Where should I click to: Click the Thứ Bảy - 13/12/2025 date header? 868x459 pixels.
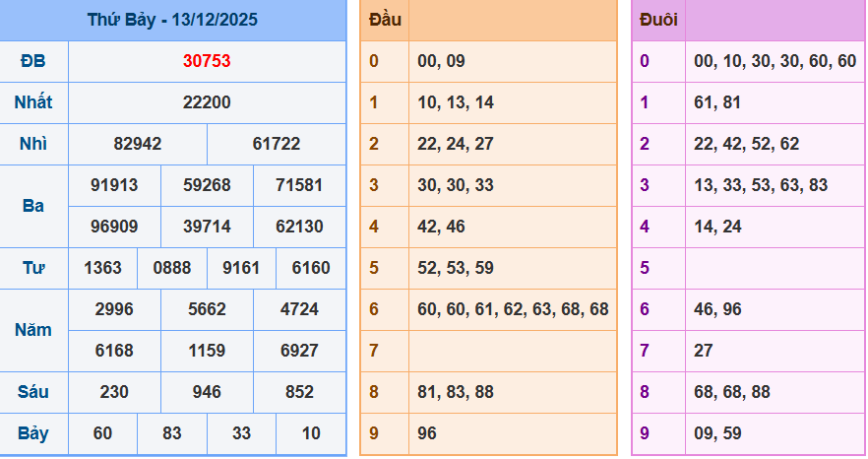point(172,20)
